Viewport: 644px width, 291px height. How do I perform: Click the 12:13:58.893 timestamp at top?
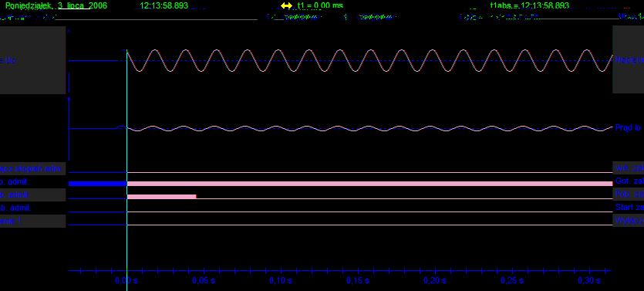(164, 5)
